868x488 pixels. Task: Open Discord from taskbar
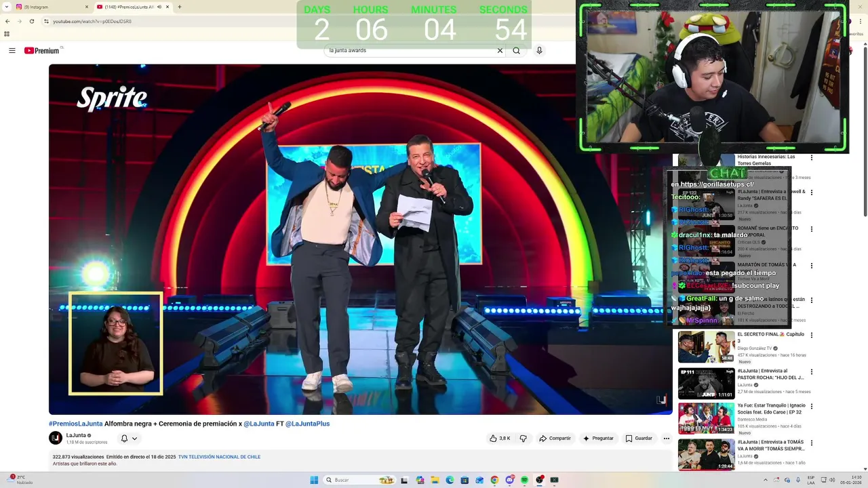(x=509, y=480)
